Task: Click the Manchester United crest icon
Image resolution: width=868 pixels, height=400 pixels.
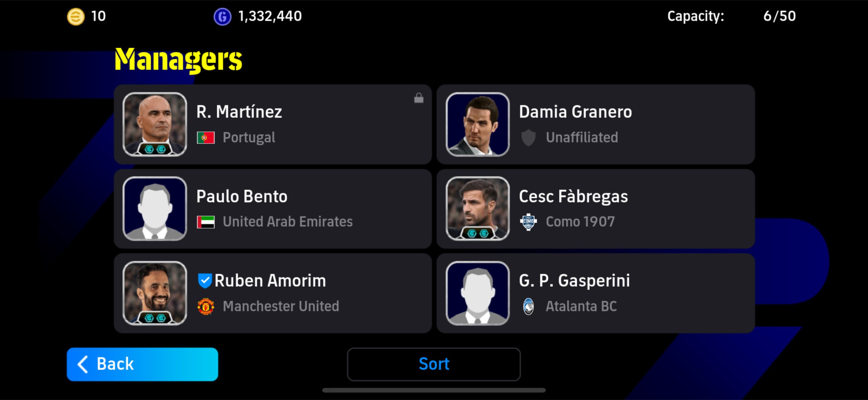Action: pyautogui.click(x=206, y=306)
